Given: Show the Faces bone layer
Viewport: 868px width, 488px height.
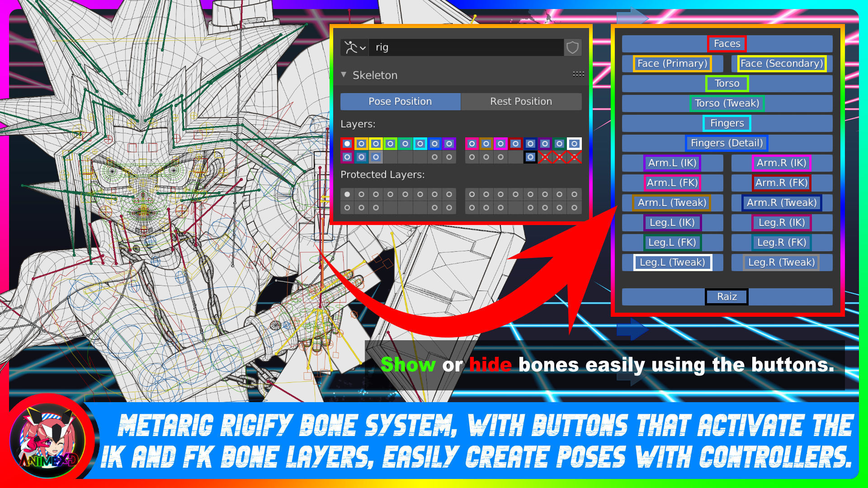Looking at the screenshot, I should tap(726, 44).
